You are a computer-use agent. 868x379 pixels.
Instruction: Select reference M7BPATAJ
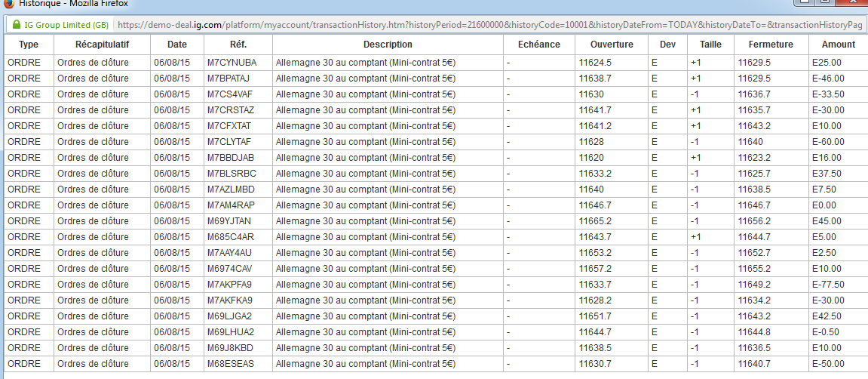229,78
